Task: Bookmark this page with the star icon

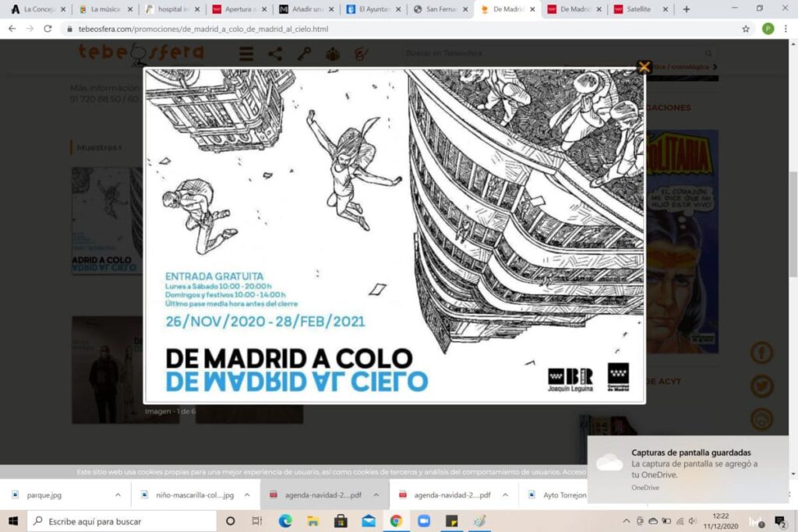Action: (746, 29)
